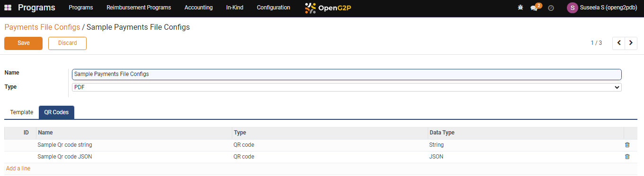The width and height of the screenshot is (644, 176).
Task: Save the payments file config
Action: coord(24,43)
